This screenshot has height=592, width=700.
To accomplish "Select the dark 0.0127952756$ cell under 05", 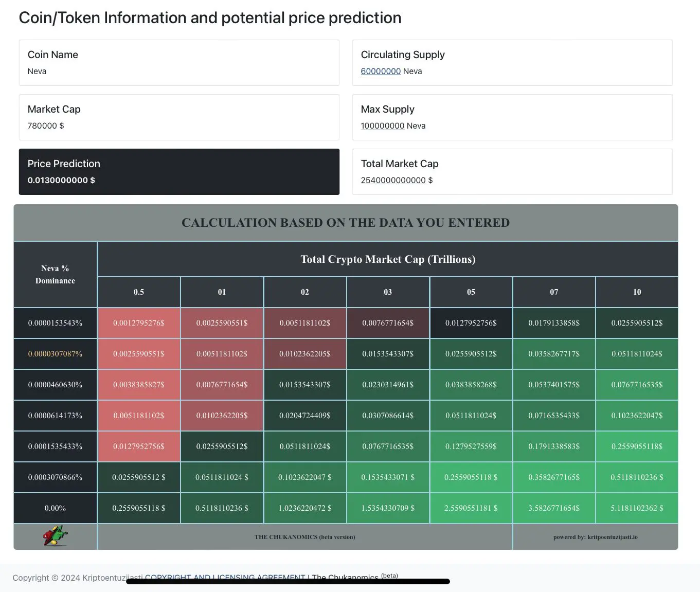I will (x=471, y=323).
